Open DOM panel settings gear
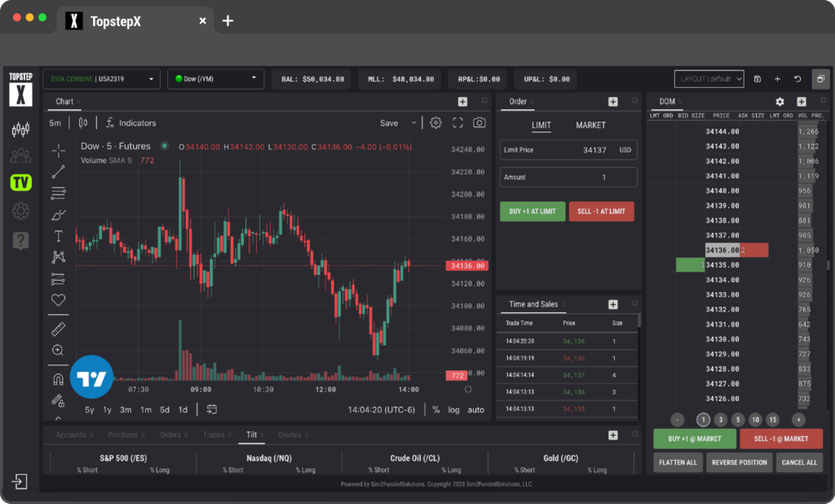 [x=780, y=102]
